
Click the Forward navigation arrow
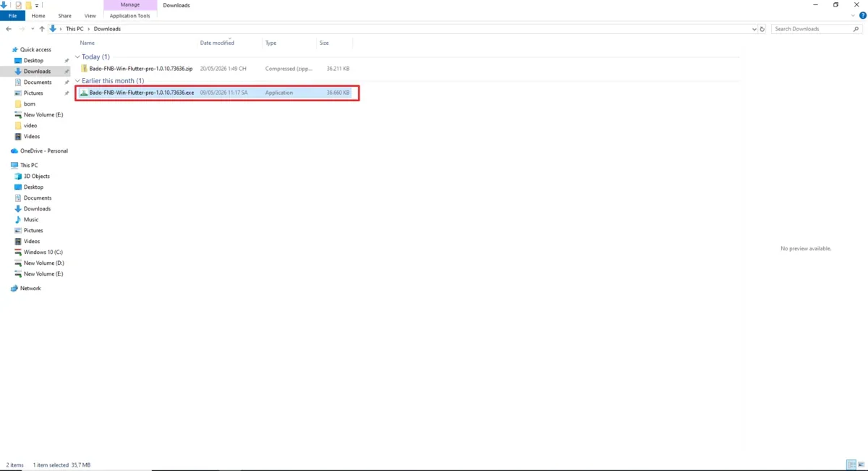click(x=22, y=29)
